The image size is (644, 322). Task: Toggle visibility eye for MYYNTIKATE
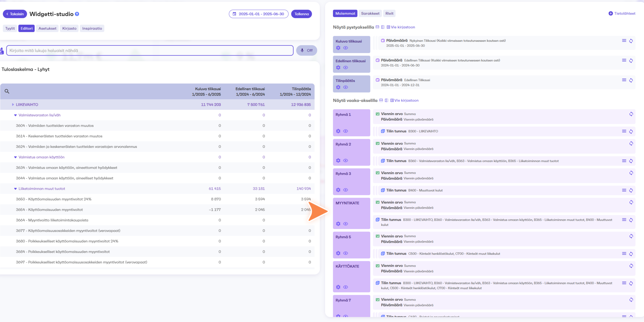tap(345, 224)
